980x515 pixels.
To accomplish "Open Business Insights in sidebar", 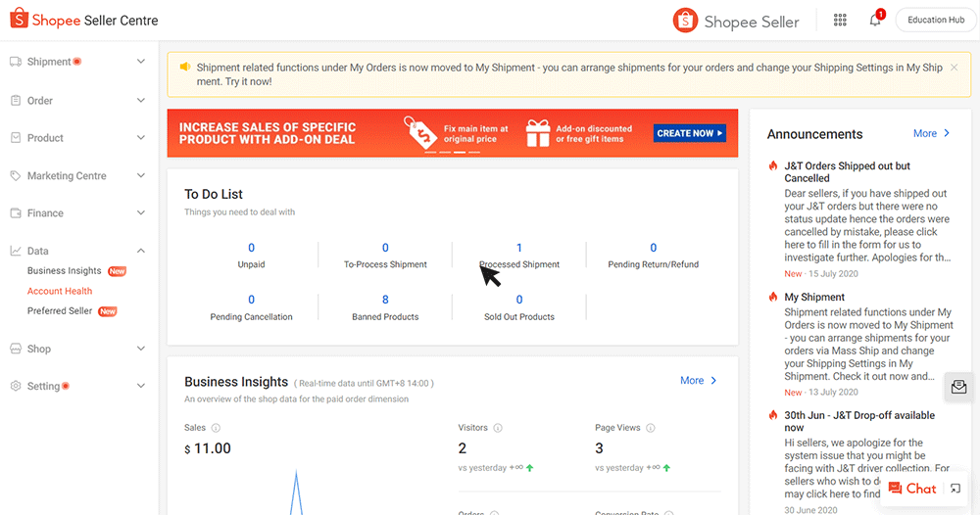I will tap(65, 271).
